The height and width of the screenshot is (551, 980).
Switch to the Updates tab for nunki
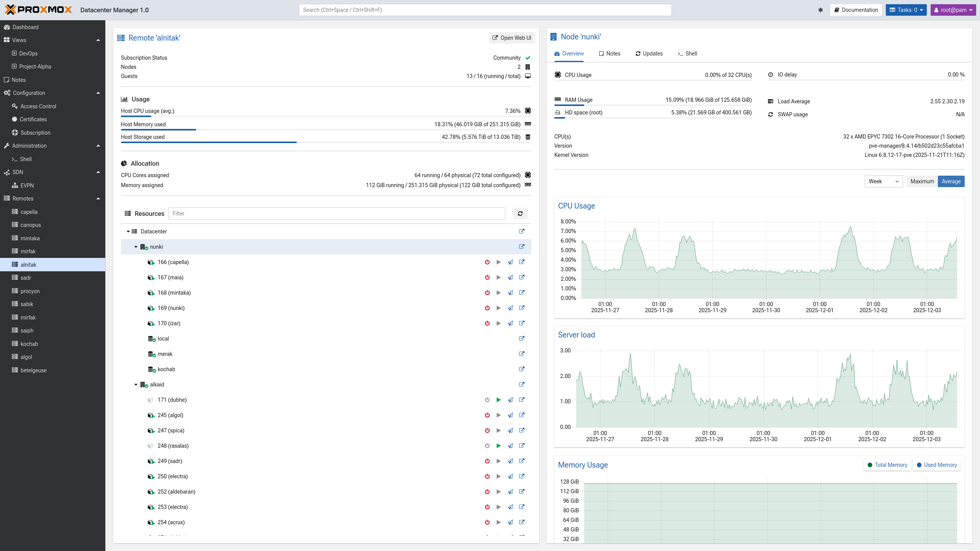click(x=649, y=54)
